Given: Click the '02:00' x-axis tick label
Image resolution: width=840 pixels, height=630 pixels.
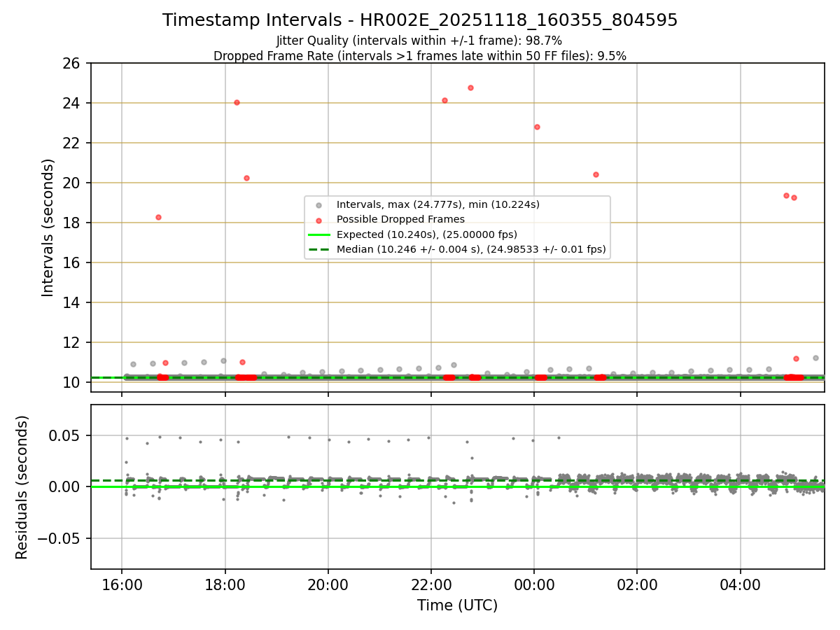Looking at the screenshot, I should click(637, 585).
